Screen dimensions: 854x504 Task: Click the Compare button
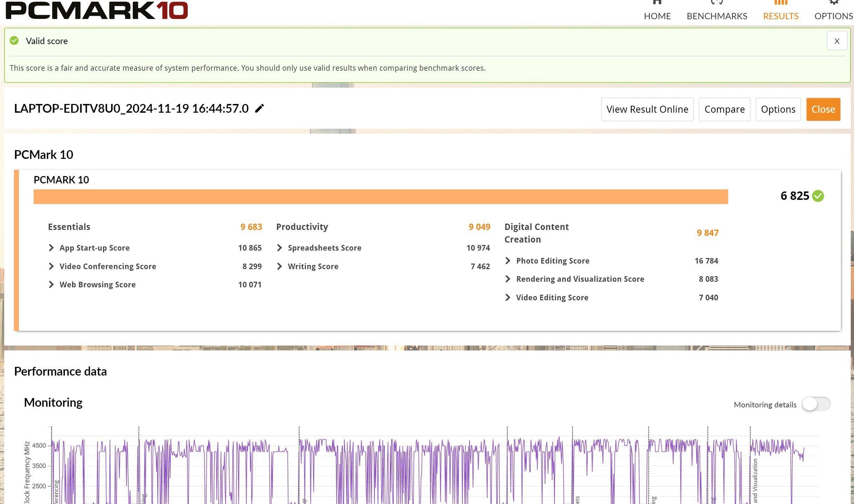724,109
